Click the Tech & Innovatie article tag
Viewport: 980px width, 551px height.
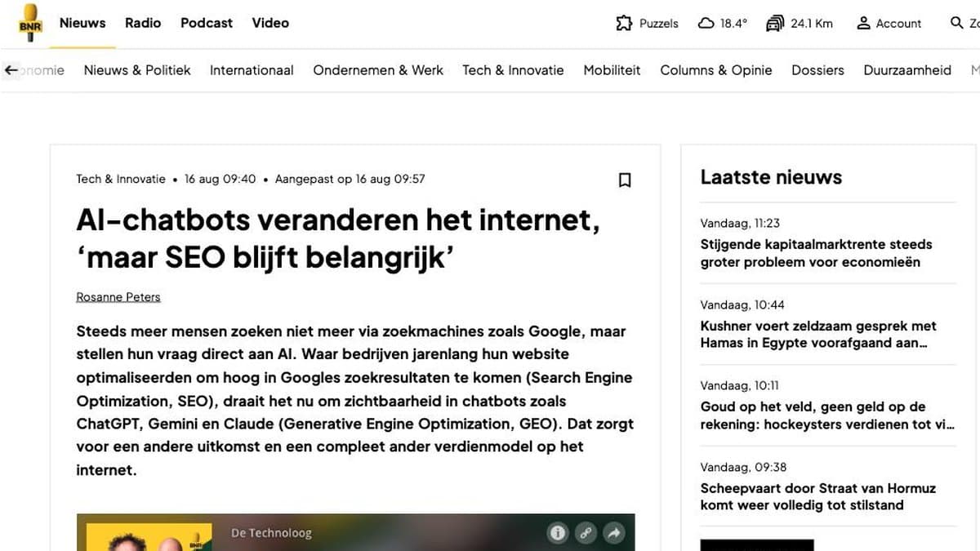(x=121, y=179)
